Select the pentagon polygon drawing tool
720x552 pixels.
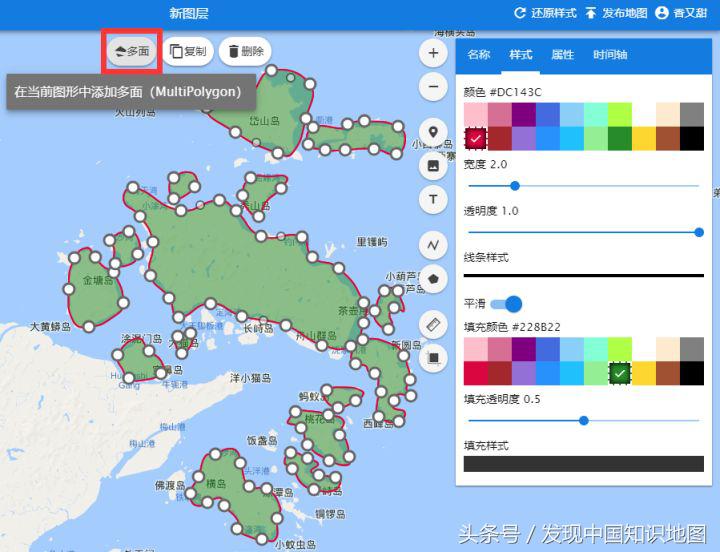(x=433, y=279)
